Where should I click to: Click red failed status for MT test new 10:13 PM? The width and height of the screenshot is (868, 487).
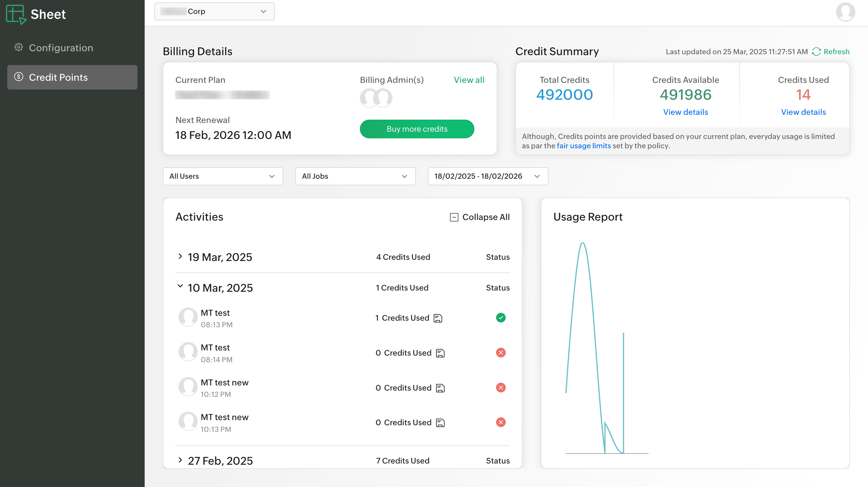click(x=501, y=422)
